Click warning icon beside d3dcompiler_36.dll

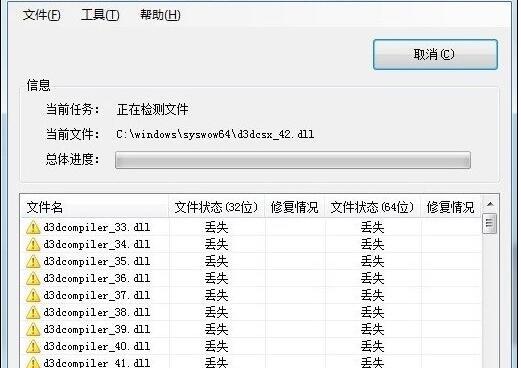tap(33, 279)
